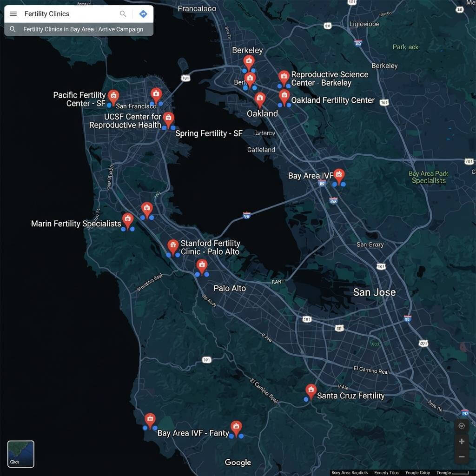Open the 'Eoenty Toos' footer link
This screenshot has width=476, height=476.
(x=386, y=473)
